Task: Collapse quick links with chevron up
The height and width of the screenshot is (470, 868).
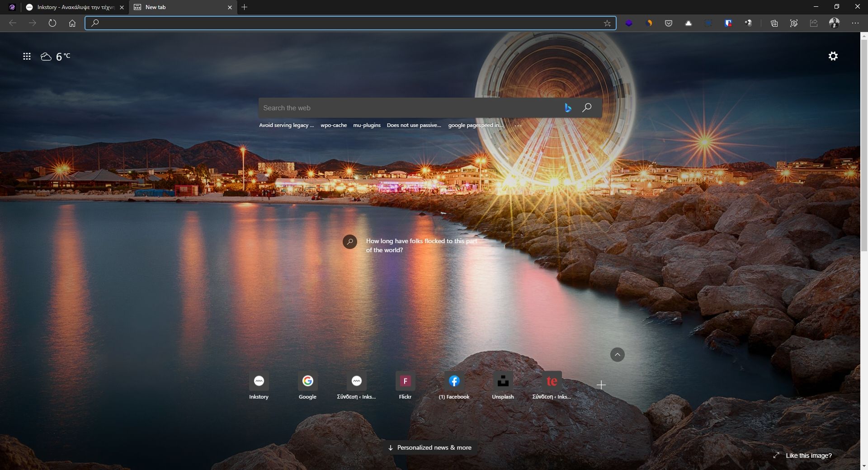Action: click(617, 355)
